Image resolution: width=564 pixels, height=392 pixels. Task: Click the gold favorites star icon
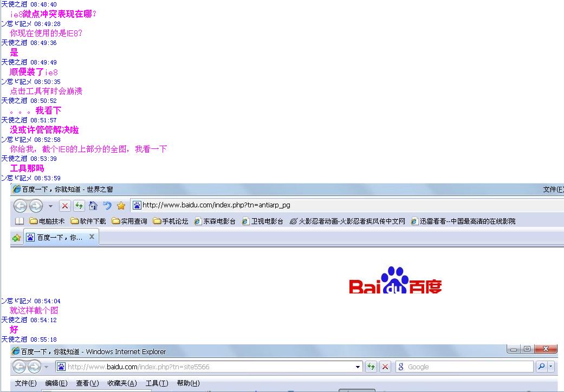point(121,206)
